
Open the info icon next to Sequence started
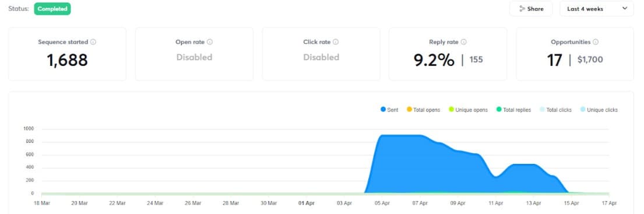[x=93, y=42]
